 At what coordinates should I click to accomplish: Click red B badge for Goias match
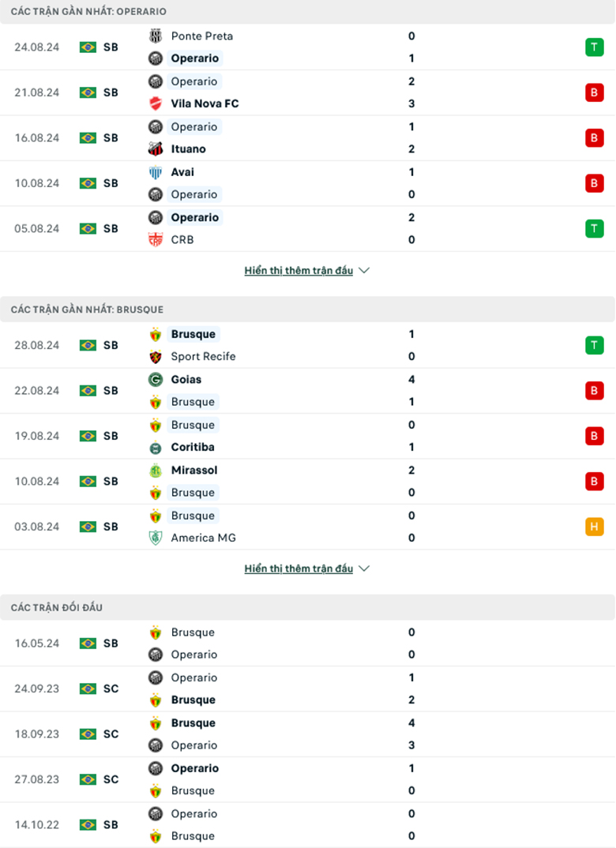pyautogui.click(x=594, y=391)
